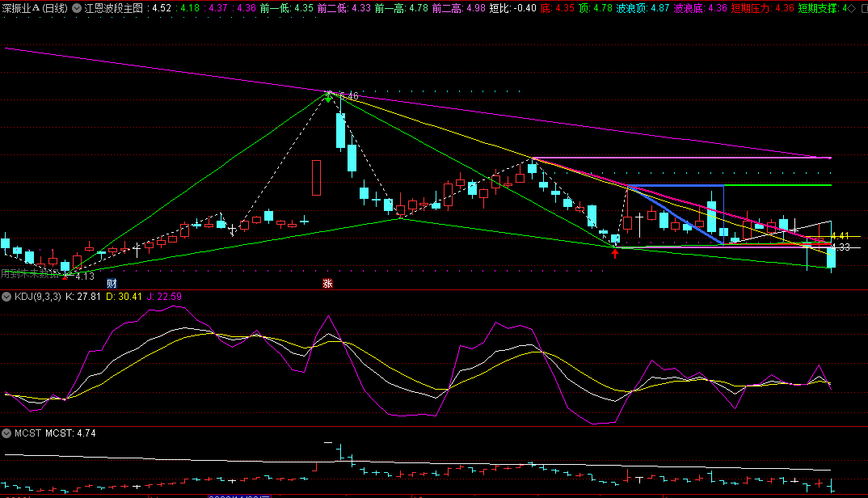The width and height of the screenshot is (868, 498).
Task: Click the 前一低: 4.35 value
Action: coord(287,8)
